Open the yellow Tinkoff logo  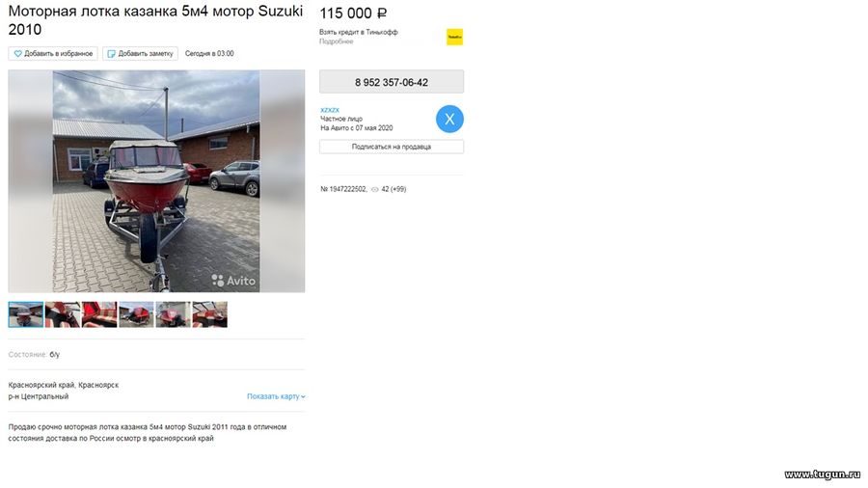pyautogui.click(x=454, y=37)
